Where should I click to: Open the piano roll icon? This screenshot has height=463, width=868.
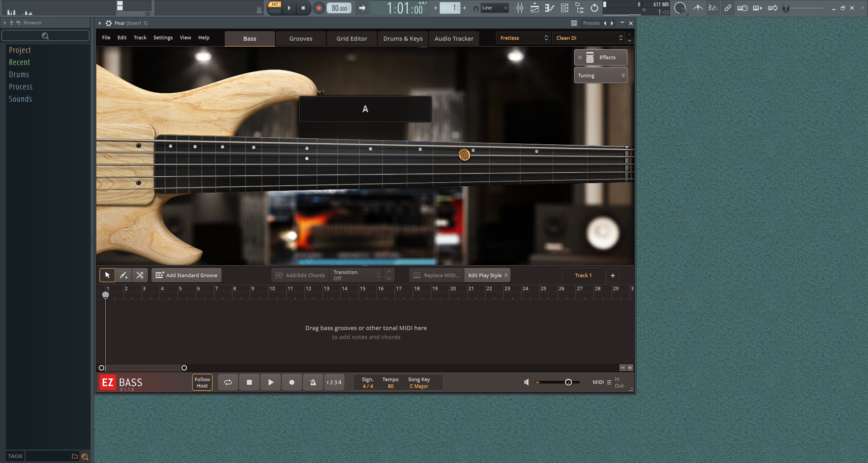[x=550, y=8]
